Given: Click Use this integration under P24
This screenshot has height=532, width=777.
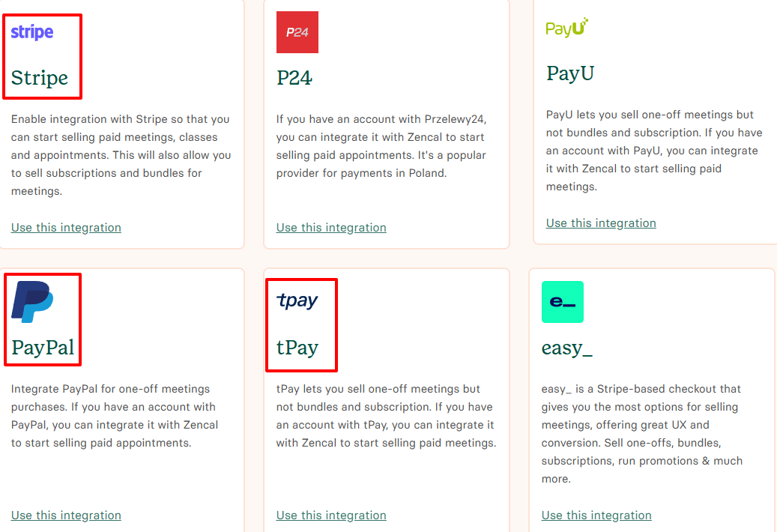Looking at the screenshot, I should [x=331, y=227].
